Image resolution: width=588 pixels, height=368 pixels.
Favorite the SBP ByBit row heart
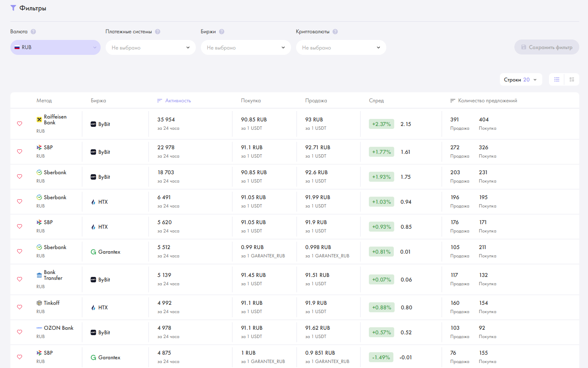pyautogui.click(x=20, y=152)
